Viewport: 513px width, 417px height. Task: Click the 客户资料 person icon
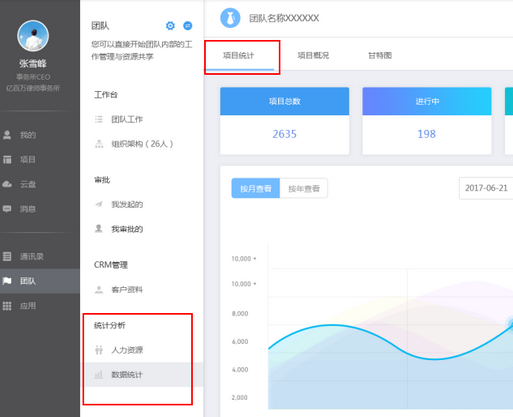coord(99,289)
